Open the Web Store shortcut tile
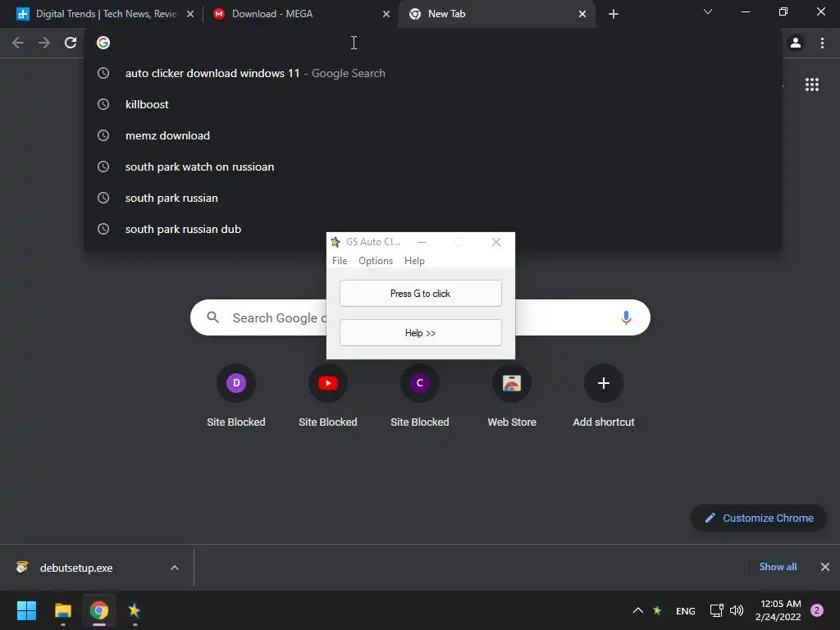This screenshot has width=840, height=630. 512,383
